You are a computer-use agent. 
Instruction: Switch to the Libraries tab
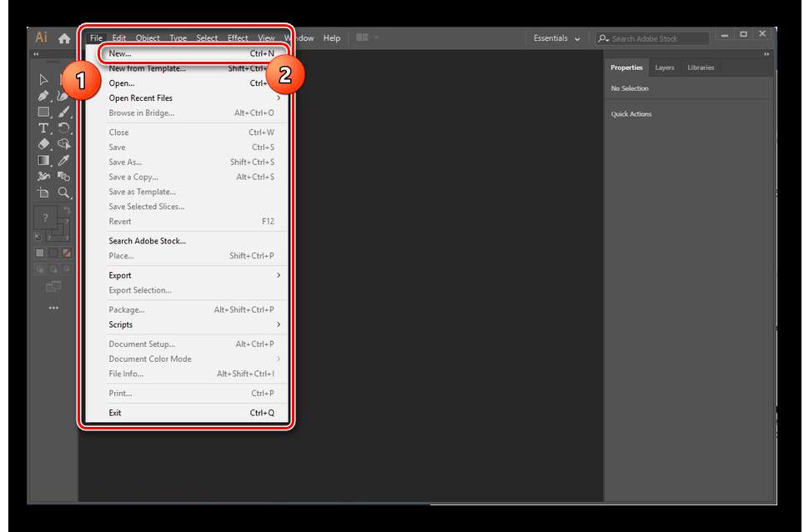click(x=701, y=68)
